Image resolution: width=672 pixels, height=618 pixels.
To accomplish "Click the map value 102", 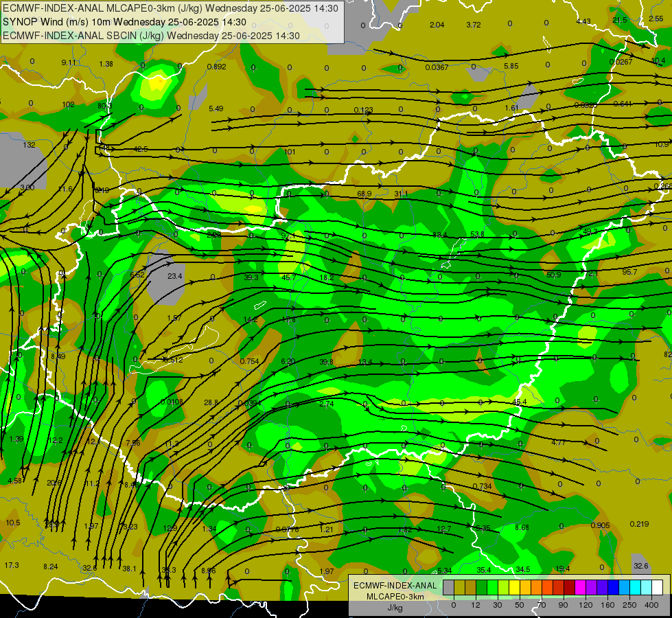I will (68, 104).
